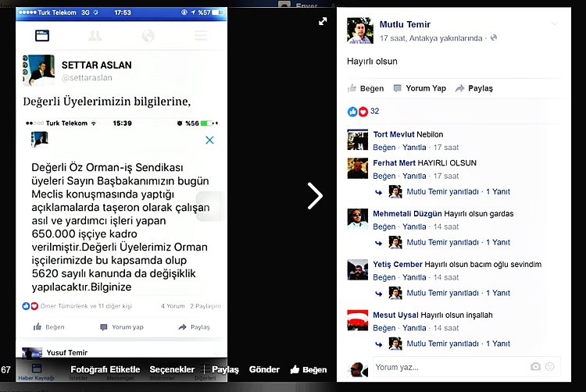This screenshot has height=392, width=586.
Task: Like Mesut Uysal's comment
Action: [384, 328]
